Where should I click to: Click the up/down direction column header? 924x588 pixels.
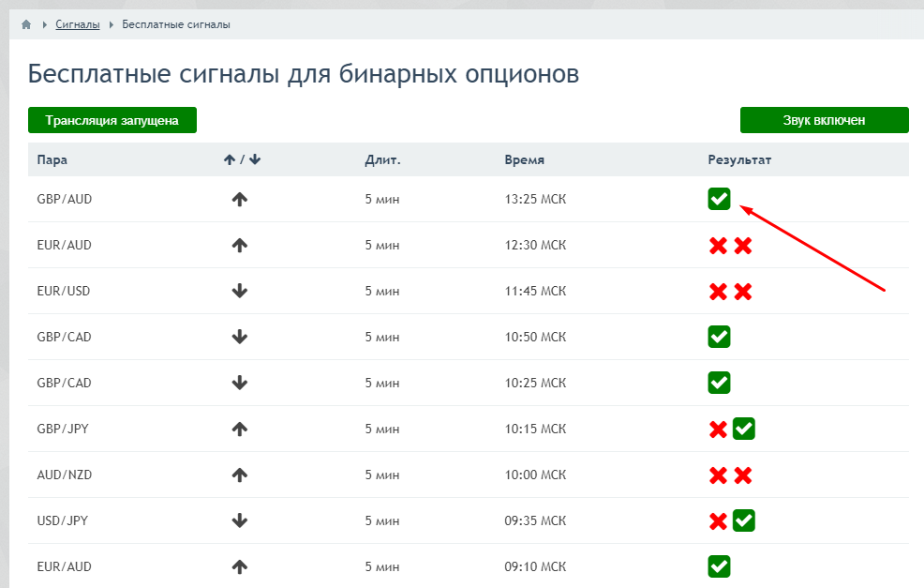pyautogui.click(x=242, y=159)
